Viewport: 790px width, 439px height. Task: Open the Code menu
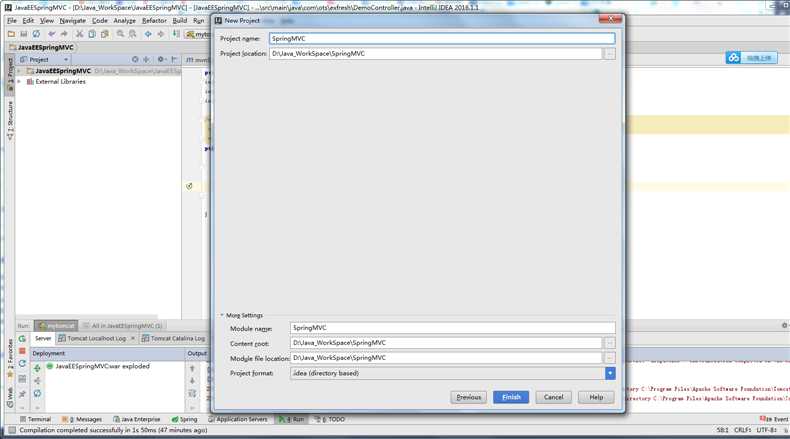[100, 21]
